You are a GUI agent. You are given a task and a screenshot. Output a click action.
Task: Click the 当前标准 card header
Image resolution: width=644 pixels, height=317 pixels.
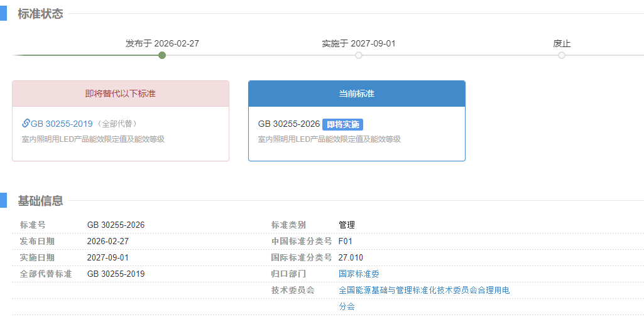pos(356,94)
